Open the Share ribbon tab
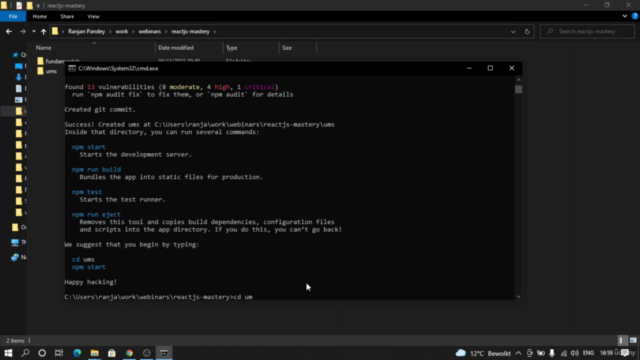The height and width of the screenshot is (360, 640). (67, 16)
